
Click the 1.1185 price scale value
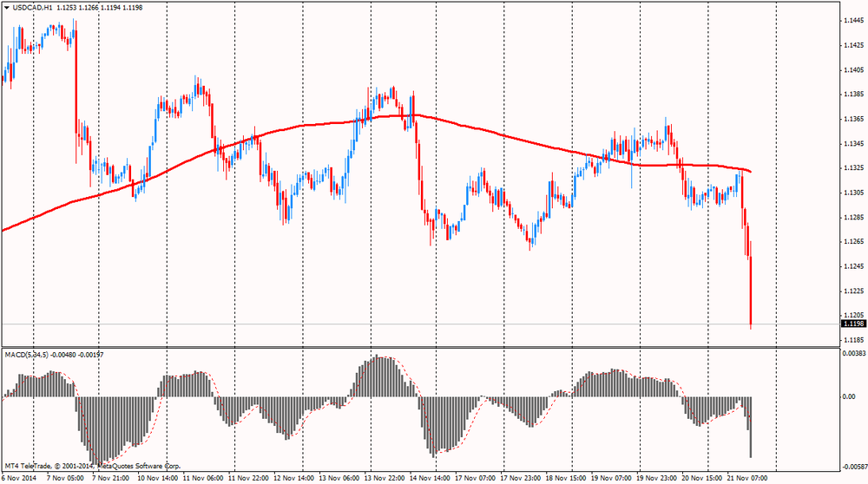pos(853,339)
